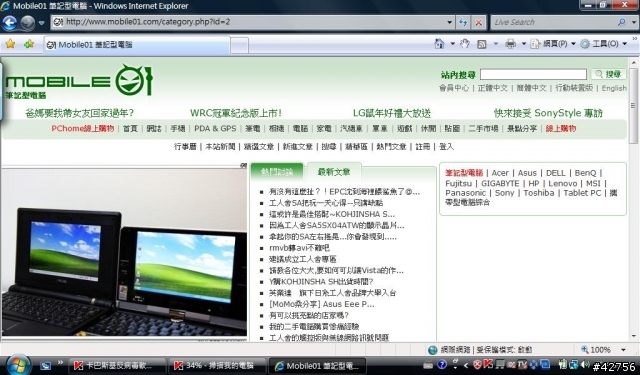Expand the Quick Launch overflow chevron
The image size is (640, 375).
60,362
